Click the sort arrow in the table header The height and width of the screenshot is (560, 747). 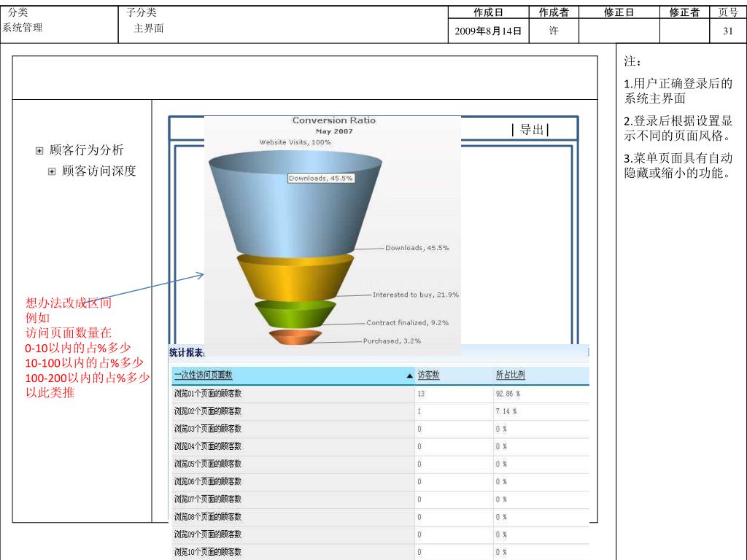[409, 376]
